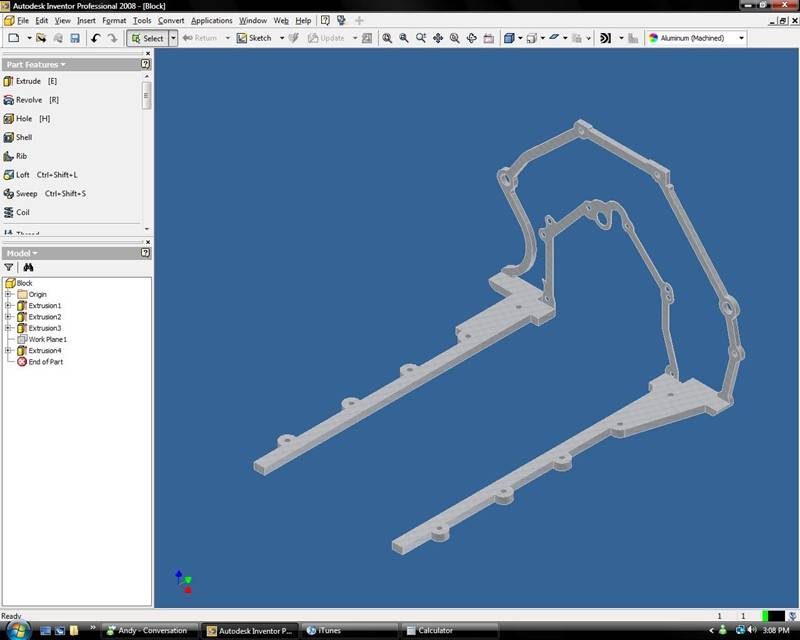
Task: Click the Coil tool
Action: 22,212
